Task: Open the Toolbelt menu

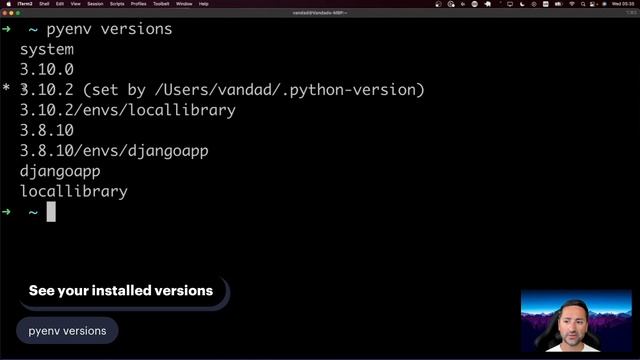Action: (x=161, y=4)
